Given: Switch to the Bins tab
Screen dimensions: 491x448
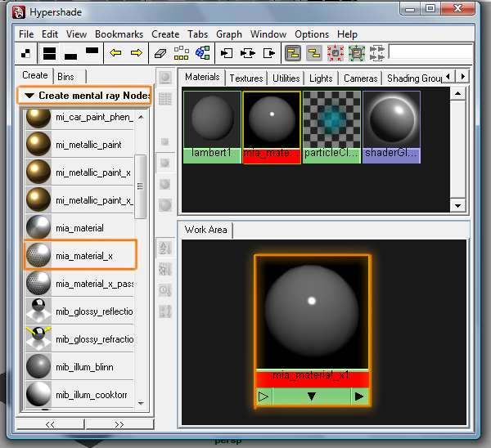Looking at the screenshot, I should (x=70, y=77).
